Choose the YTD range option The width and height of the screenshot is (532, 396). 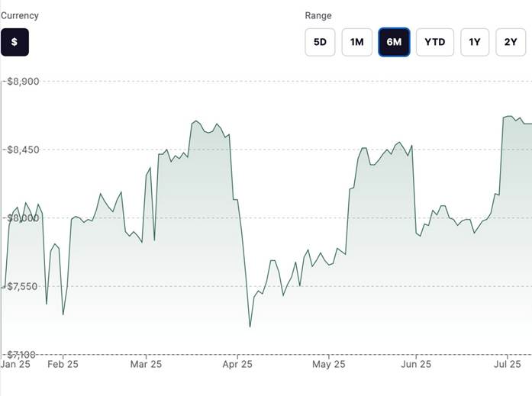point(434,42)
